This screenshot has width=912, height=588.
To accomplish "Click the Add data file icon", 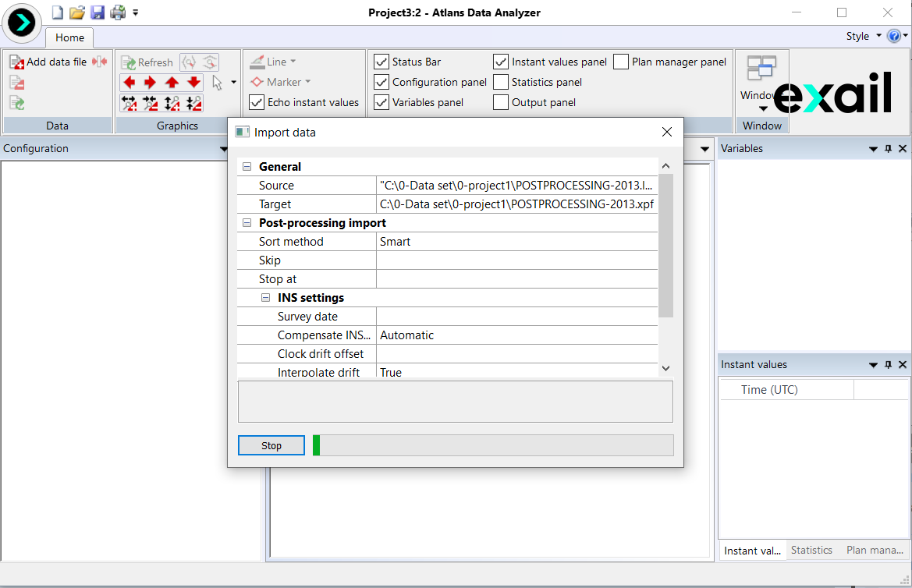I will 17,62.
